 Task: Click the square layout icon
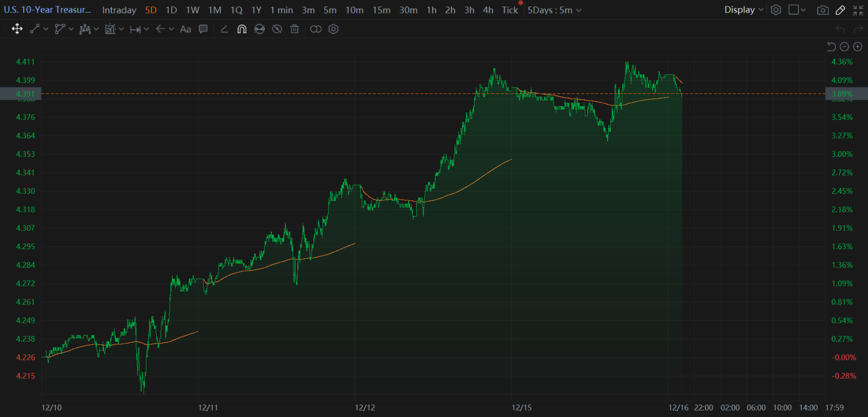(x=794, y=10)
